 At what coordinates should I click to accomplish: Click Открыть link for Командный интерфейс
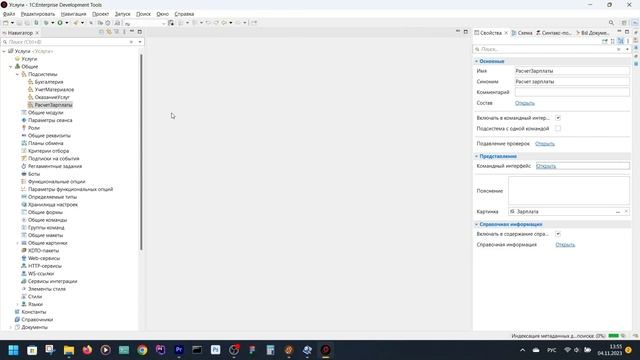[546, 166]
